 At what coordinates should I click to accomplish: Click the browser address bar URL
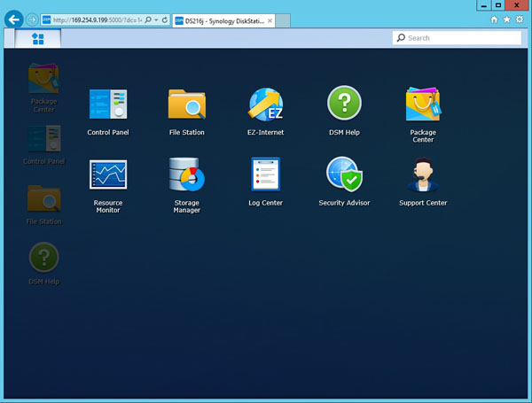pyautogui.click(x=93, y=19)
